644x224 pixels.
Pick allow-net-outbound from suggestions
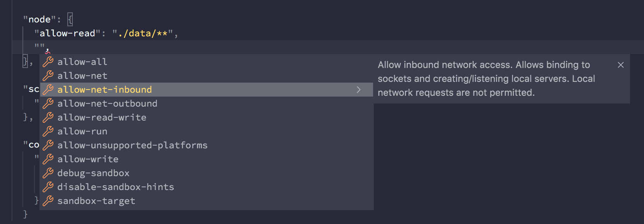[x=107, y=104]
